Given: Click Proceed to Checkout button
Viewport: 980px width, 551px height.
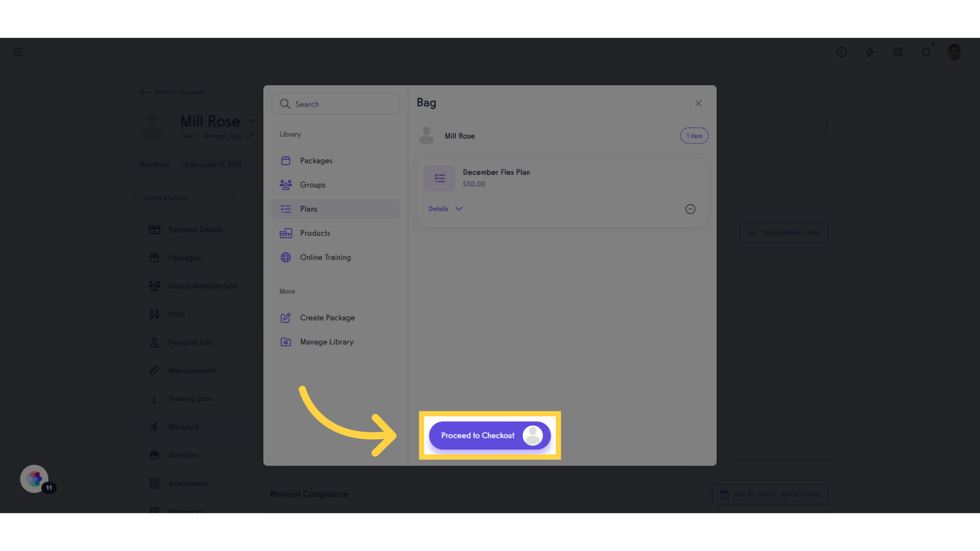Looking at the screenshot, I should point(489,436).
